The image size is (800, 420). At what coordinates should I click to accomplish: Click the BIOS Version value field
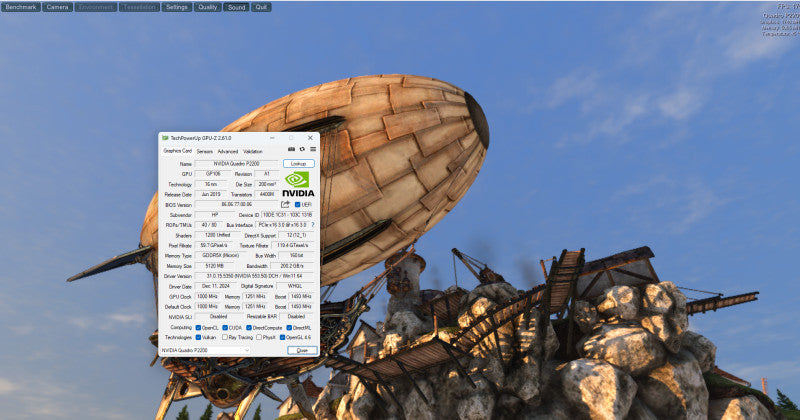pos(236,204)
